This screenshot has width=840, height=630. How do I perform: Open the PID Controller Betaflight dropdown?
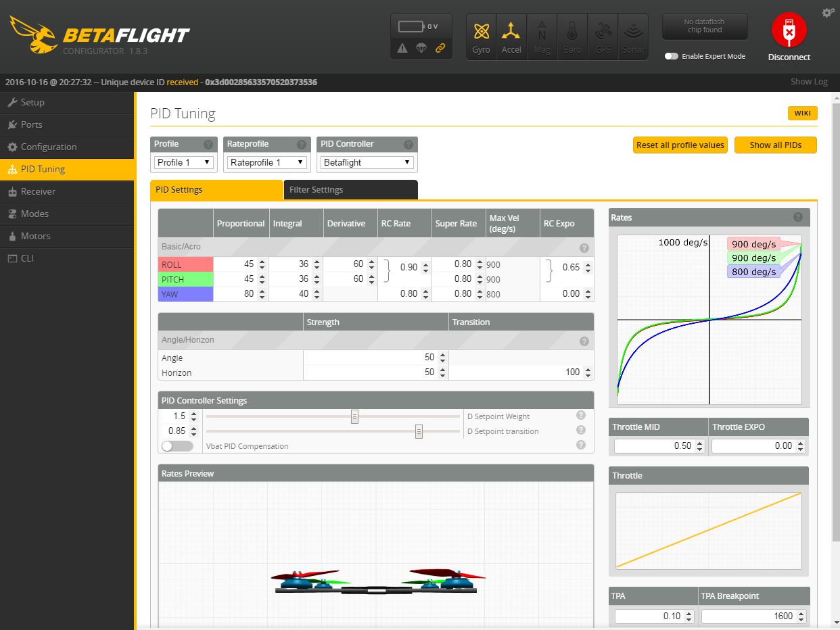tap(367, 162)
